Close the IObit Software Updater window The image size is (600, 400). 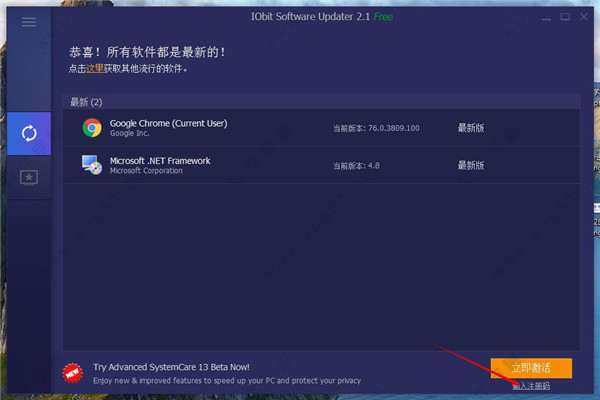[585, 17]
